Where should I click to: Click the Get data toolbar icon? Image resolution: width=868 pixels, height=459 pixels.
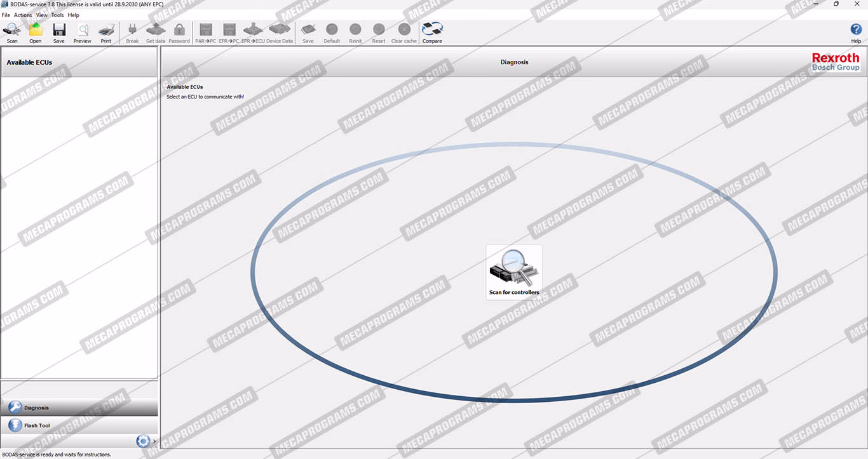coord(156,32)
